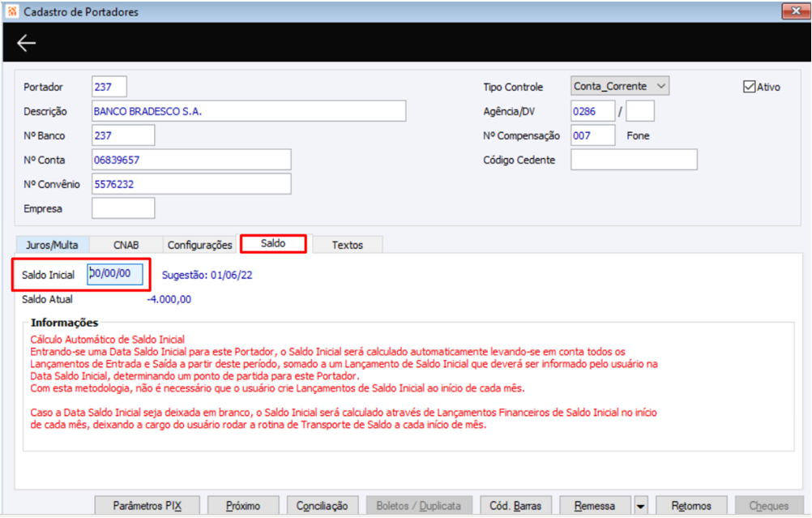
Task: Click the Saldo Atual value -4.000,00
Action: [169, 299]
